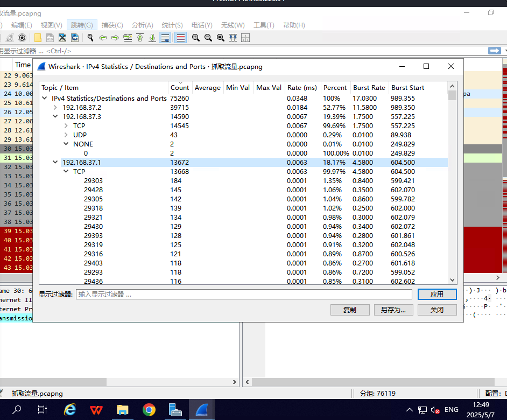
Task: Click the greyed restart capture fin icon
Action: (x=10, y=38)
